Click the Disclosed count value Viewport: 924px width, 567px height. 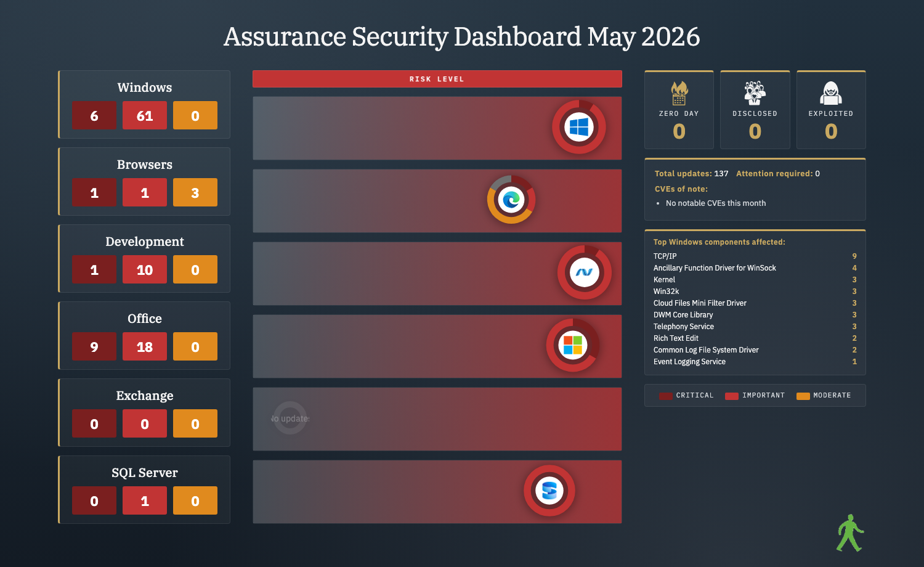(x=755, y=131)
